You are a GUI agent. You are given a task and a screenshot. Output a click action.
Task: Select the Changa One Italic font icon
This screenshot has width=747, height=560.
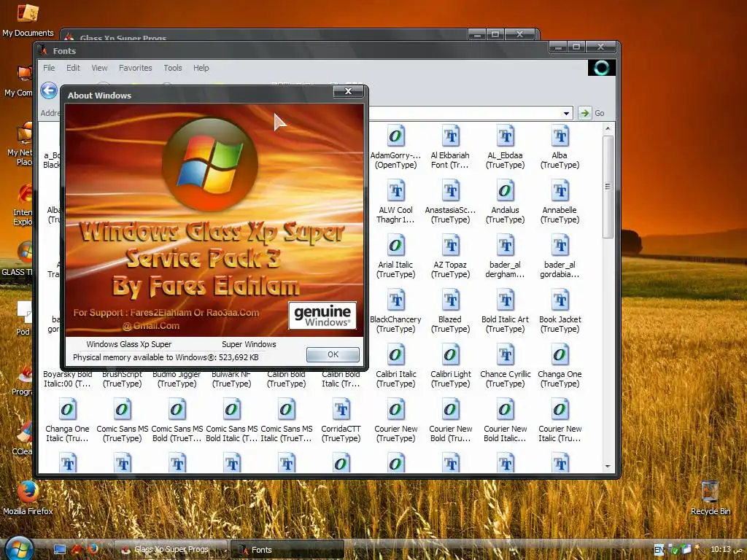coord(67,410)
